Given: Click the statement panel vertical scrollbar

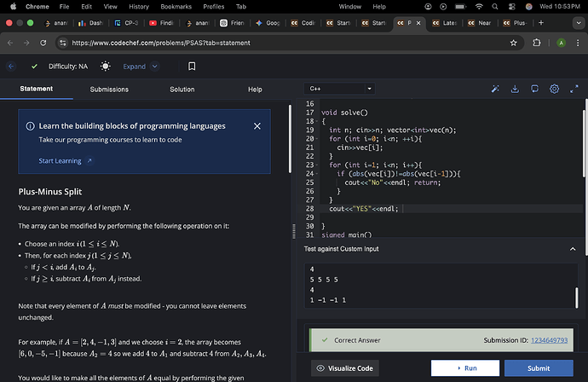Looking at the screenshot, I should (x=290, y=139).
